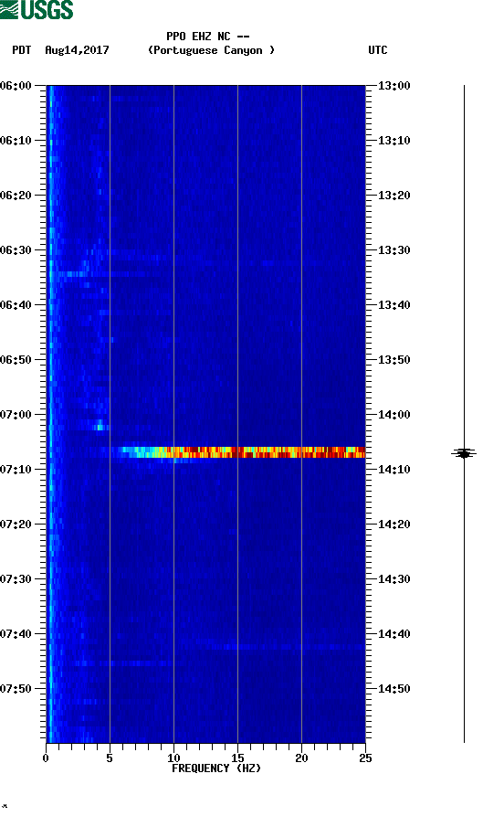Click the '06:00' PDT time label
This screenshot has width=504, height=816.
(x=16, y=86)
